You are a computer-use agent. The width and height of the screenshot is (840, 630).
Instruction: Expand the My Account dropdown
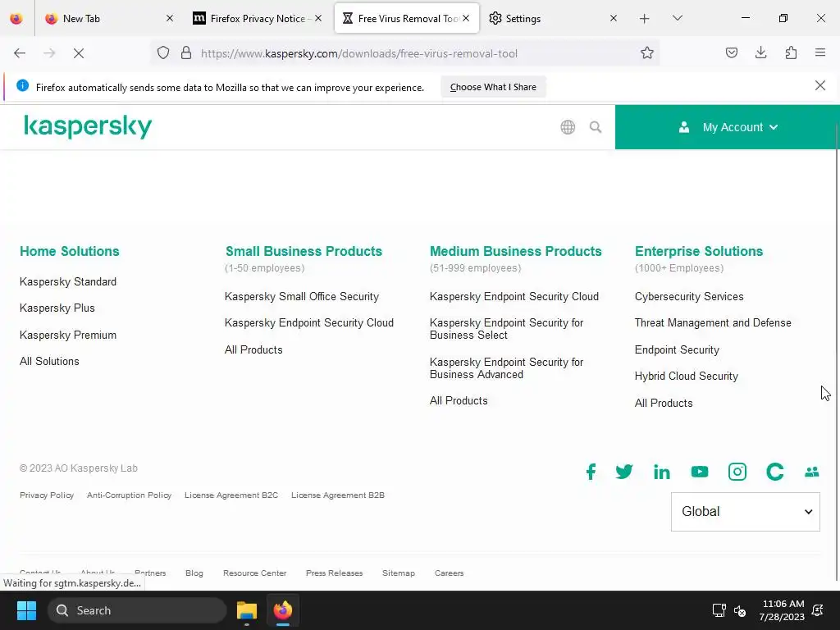[x=728, y=127]
